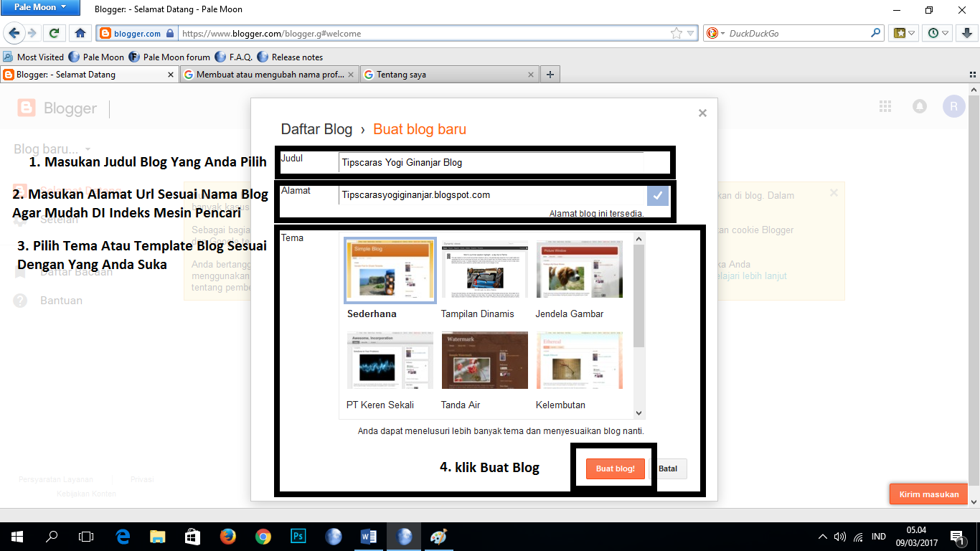Open downloads arrow toolbar icon
The width and height of the screenshot is (980, 551).
click(x=966, y=33)
